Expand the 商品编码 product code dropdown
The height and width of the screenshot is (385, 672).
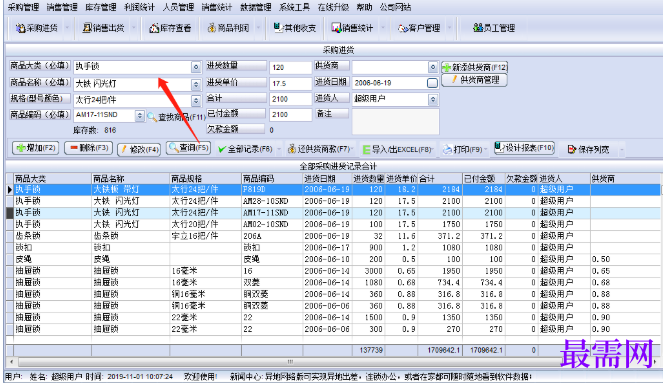pyautogui.click(x=140, y=116)
